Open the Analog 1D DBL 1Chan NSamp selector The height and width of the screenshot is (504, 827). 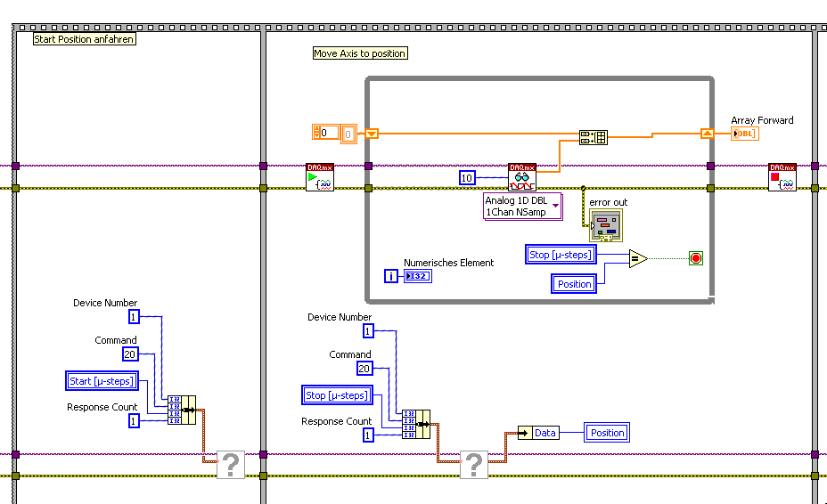(x=523, y=206)
